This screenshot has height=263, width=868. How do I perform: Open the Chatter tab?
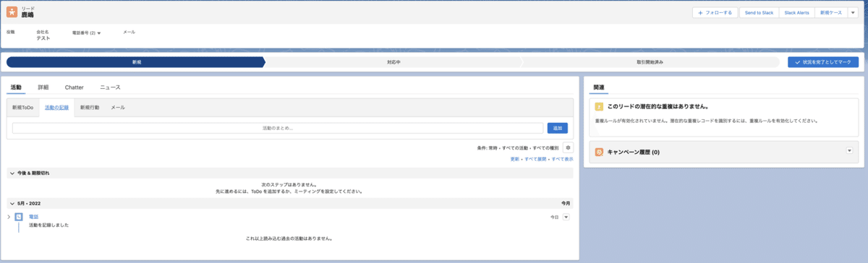(75, 87)
